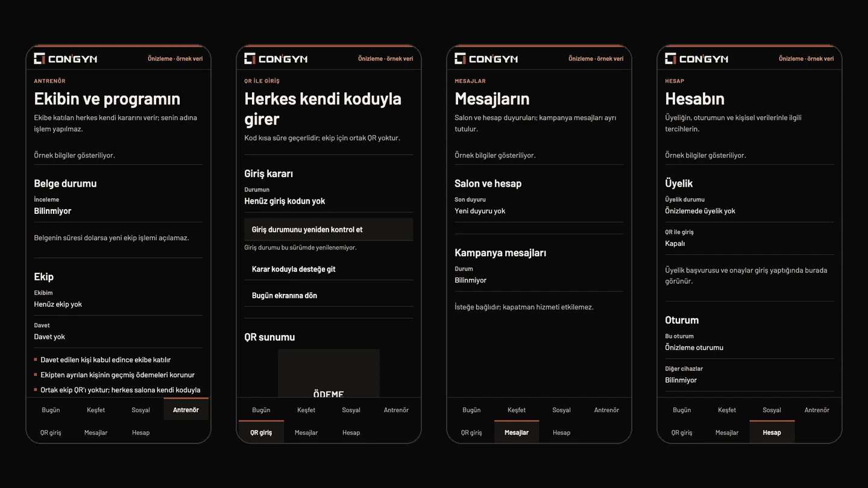Open the ÖDEME QR presentation box
This screenshot has width=868, height=488.
pos(329,373)
